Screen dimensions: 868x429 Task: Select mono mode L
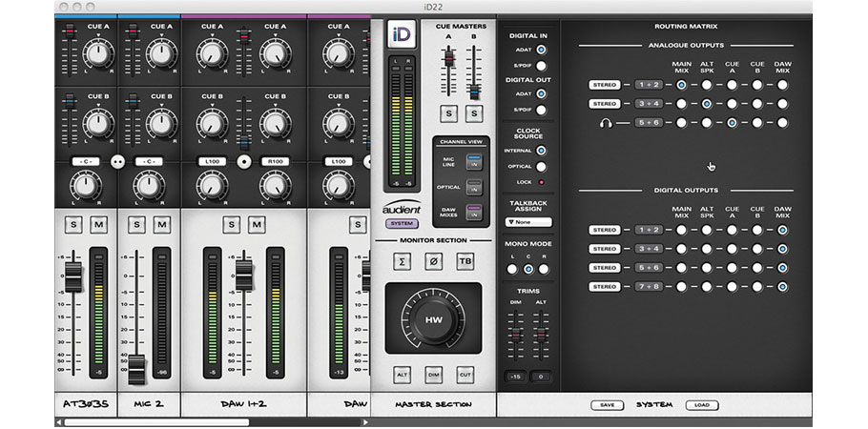click(x=512, y=269)
